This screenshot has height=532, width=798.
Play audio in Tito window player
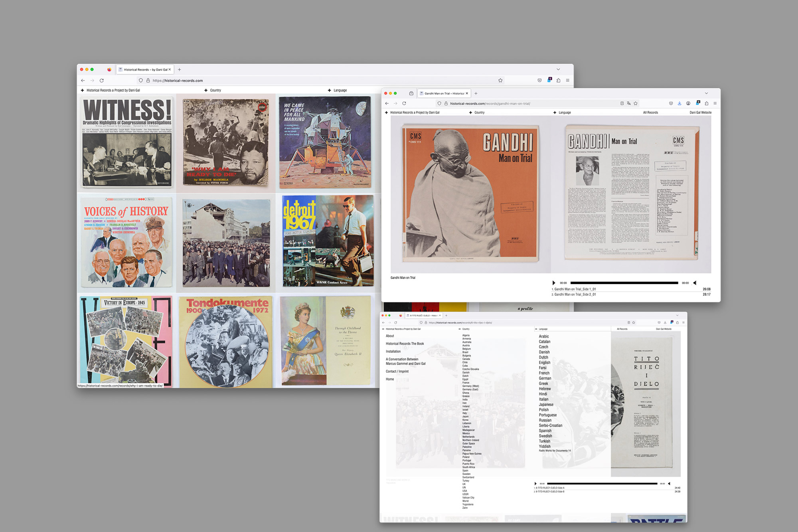click(x=535, y=484)
